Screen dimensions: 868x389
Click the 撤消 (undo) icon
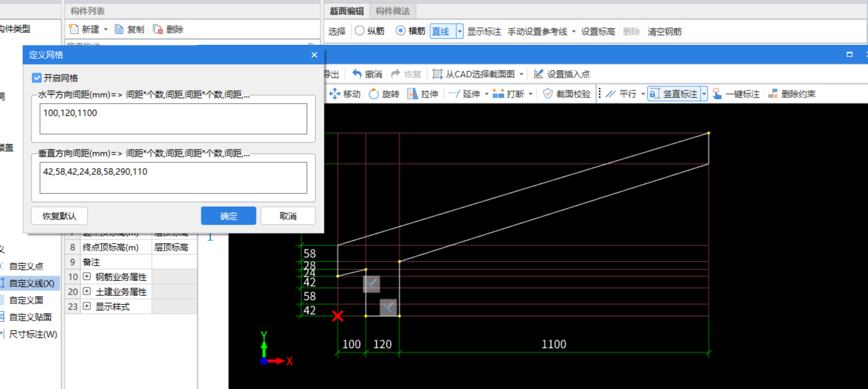click(x=357, y=74)
